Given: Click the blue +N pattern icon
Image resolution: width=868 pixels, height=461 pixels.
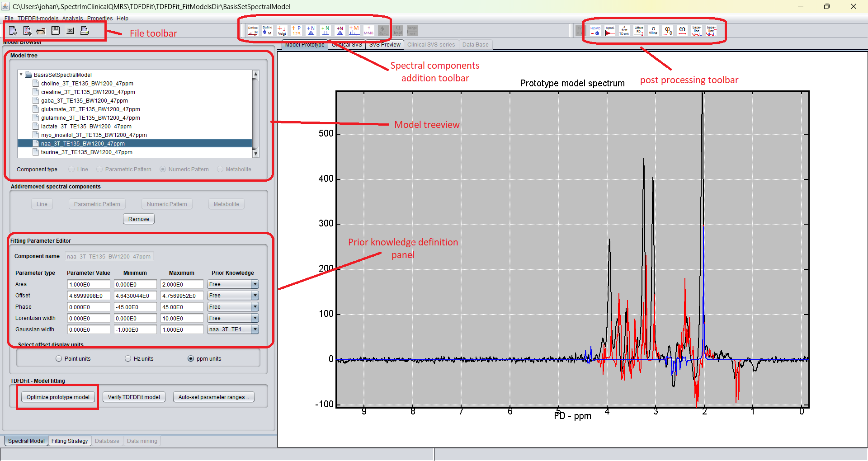Looking at the screenshot, I should click(x=311, y=31).
